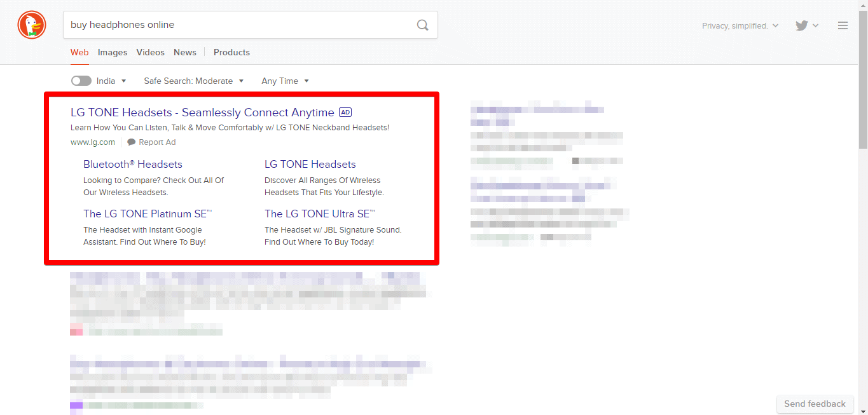The image size is (868, 415).
Task: Select the Web tab
Action: pyautogui.click(x=79, y=52)
